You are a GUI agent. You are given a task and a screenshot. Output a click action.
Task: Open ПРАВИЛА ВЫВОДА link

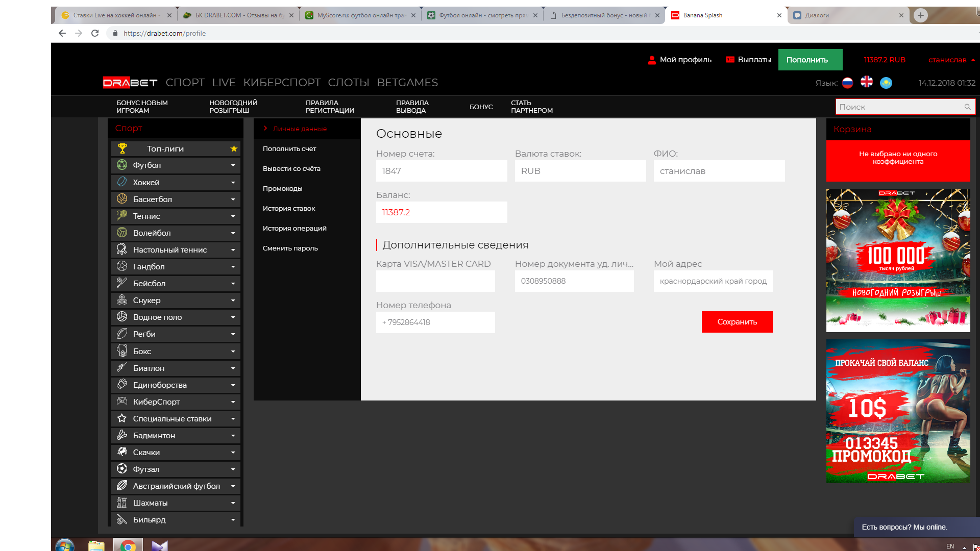click(x=412, y=107)
